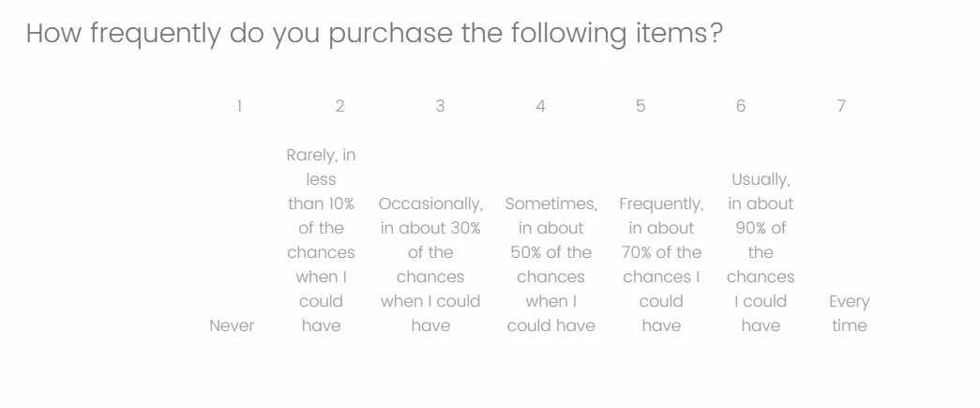Select scale column number 6
980x408 pixels.
point(741,106)
